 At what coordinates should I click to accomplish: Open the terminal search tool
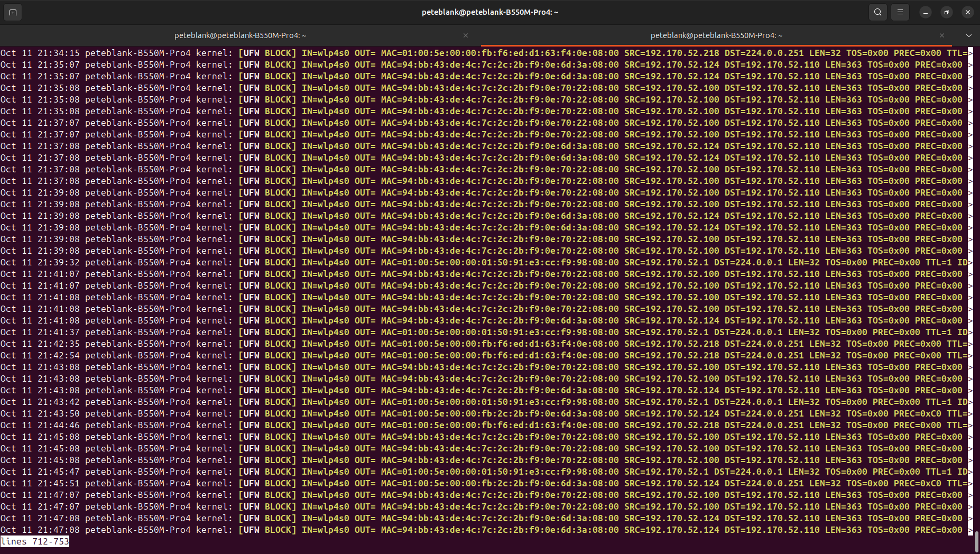point(878,12)
